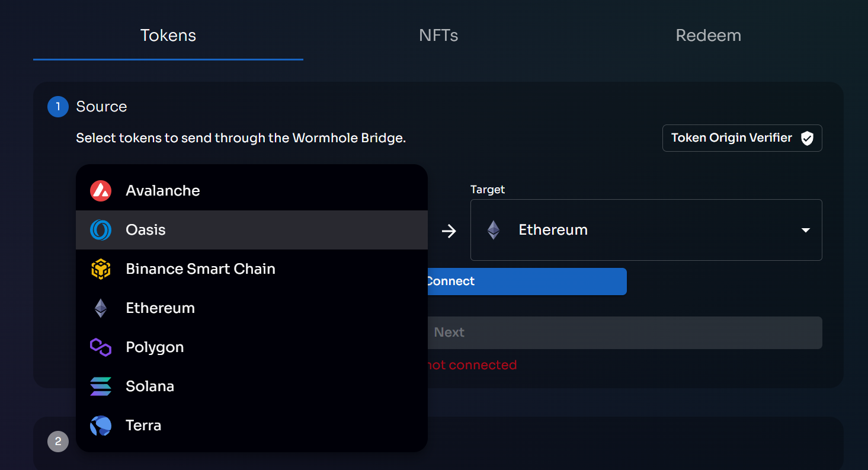Pick Ethereum in the source chain list
Screen dimensions: 868x470
252,308
